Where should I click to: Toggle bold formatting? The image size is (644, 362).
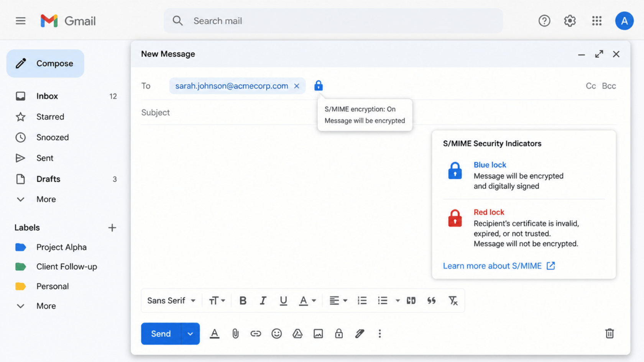[x=243, y=301]
